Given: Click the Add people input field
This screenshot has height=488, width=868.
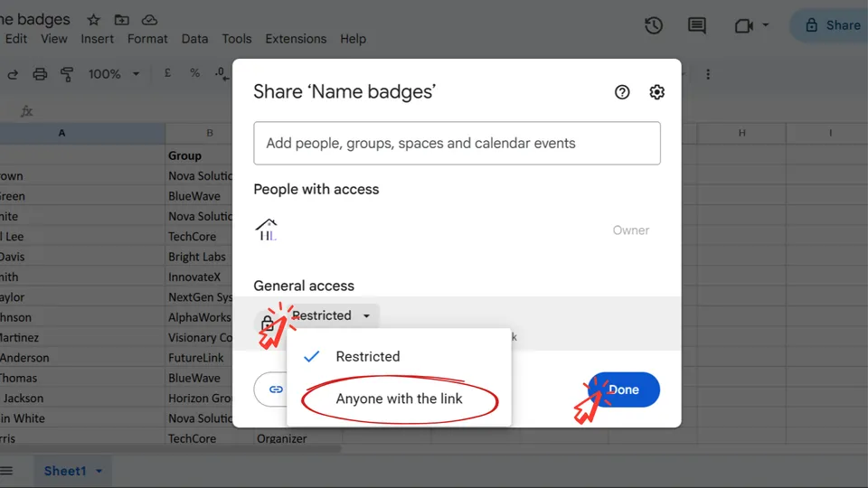Looking at the screenshot, I should pos(457,144).
